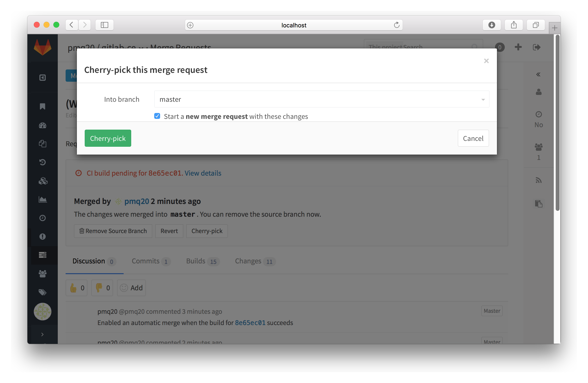The height and width of the screenshot is (383, 588).
Task: Open the emoji picker with the smiley icon
Action: pyautogui.click(x=124, y=288)
